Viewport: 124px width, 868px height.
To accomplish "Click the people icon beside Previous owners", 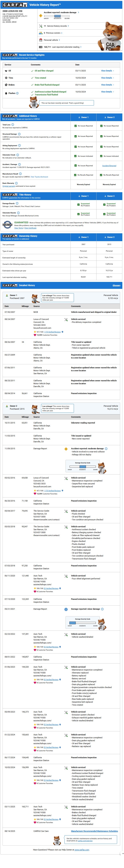I will pyautogui.click(x=41, y=33).
